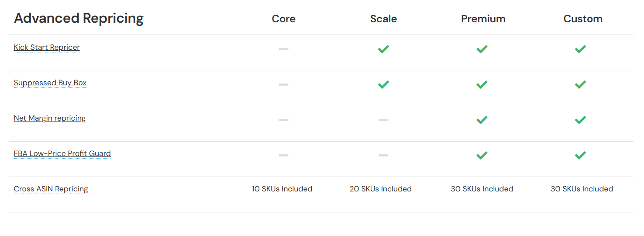Open the Net Margin repricing link

pos(50,118)
